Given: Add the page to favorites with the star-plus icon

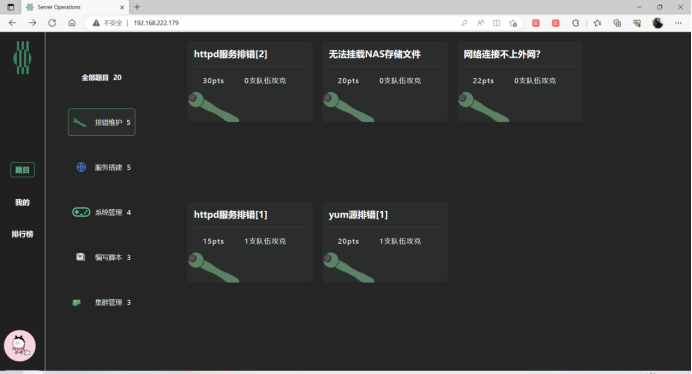Looking at the screenshot, I should click(513, 23).
